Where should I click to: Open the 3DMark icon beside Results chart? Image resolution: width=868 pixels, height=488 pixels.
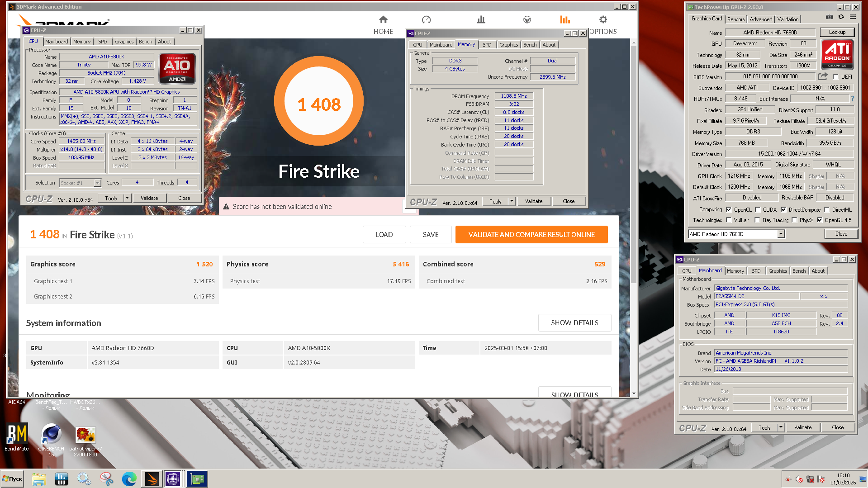point(527,19)
